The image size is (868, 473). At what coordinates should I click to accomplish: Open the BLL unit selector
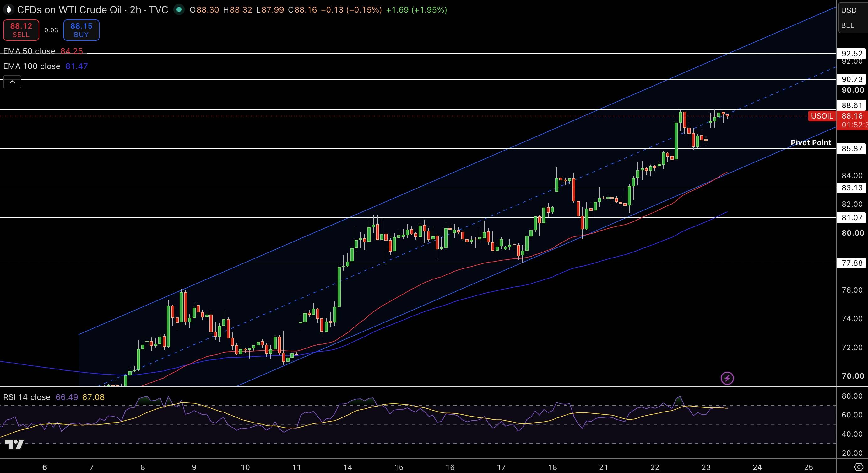click(x=848, y=26)
